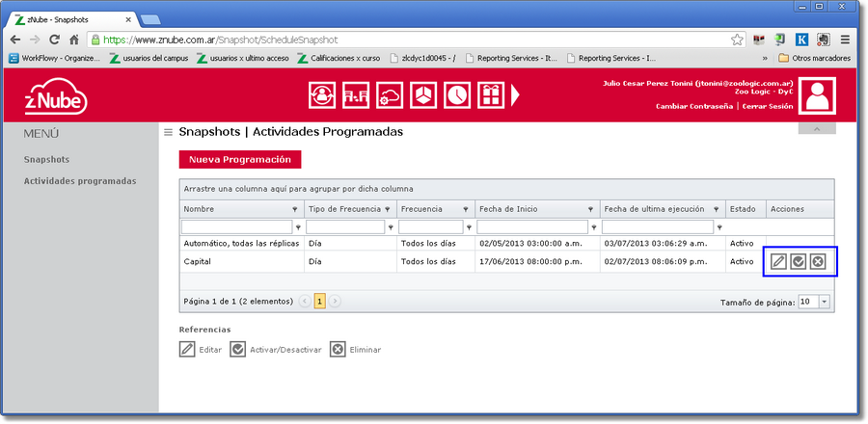Toggle Activate/Deactivate for the Capital schedule

(x=799, y=261)
